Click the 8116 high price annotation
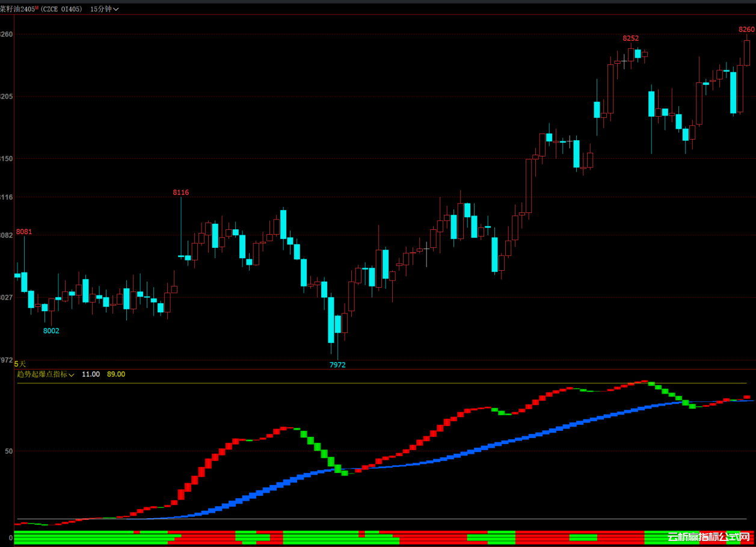756x547 pixels. pos(180,193)
